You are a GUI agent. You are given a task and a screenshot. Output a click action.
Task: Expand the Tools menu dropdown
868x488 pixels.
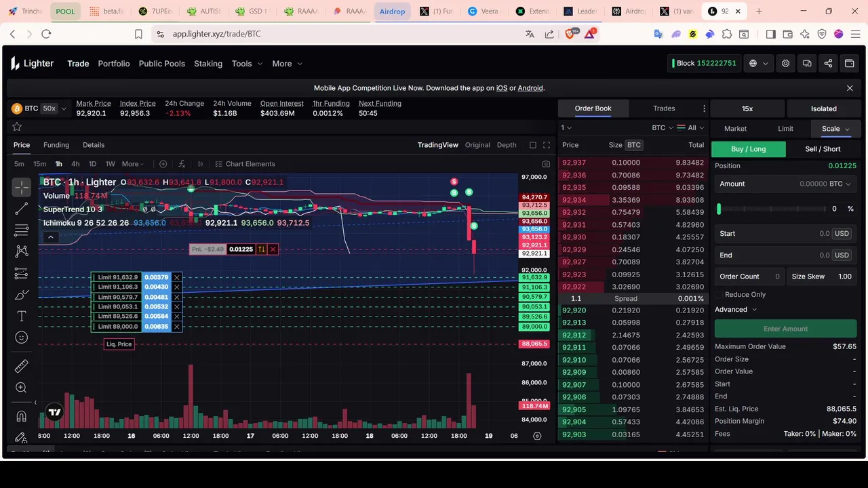tap(247, 64)
